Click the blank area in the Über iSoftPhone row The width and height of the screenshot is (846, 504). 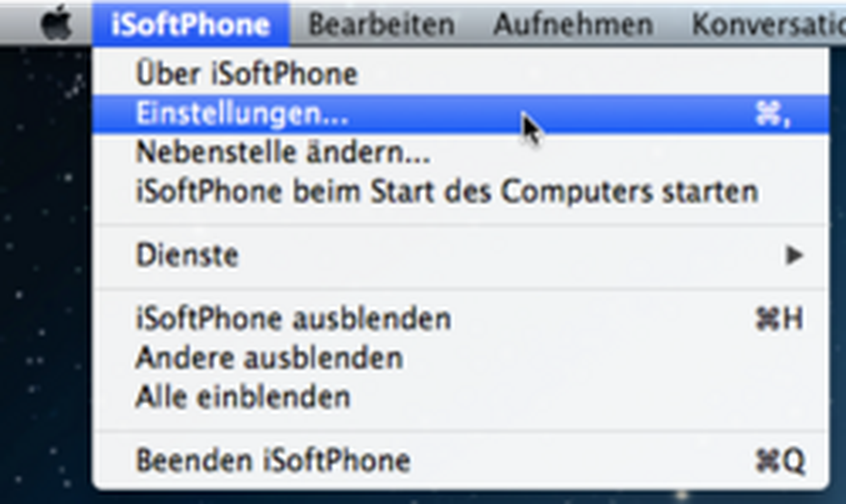(592, 74)
